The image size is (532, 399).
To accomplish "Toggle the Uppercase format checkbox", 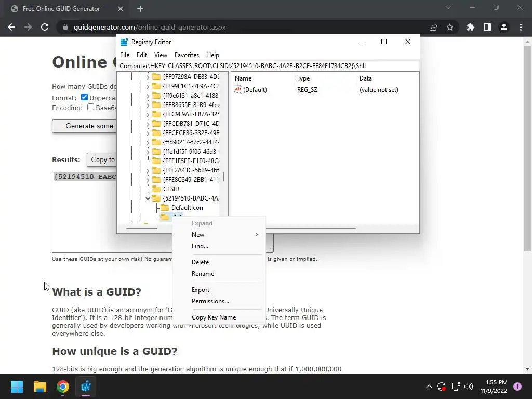I will (x=85, y=97).
